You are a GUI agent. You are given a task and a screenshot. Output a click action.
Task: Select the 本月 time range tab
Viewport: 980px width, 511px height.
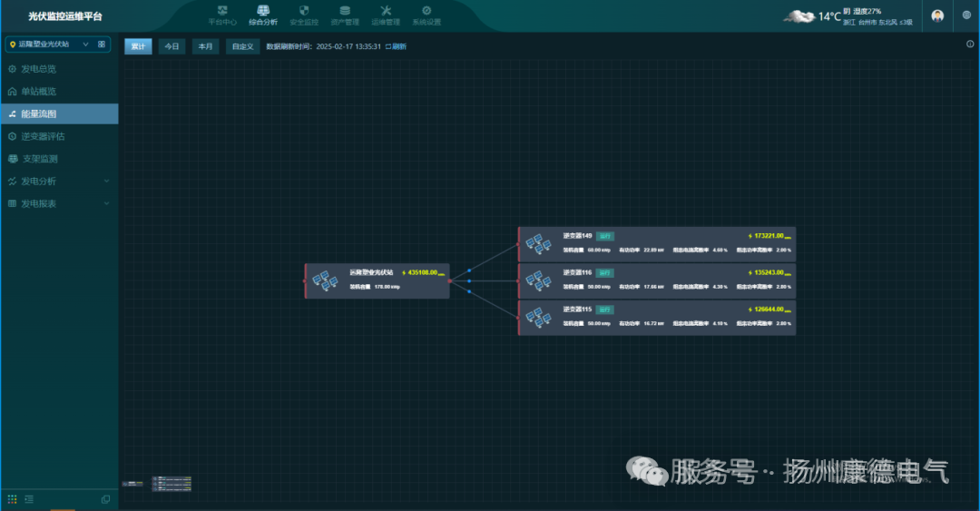click(x=205, y=46)
